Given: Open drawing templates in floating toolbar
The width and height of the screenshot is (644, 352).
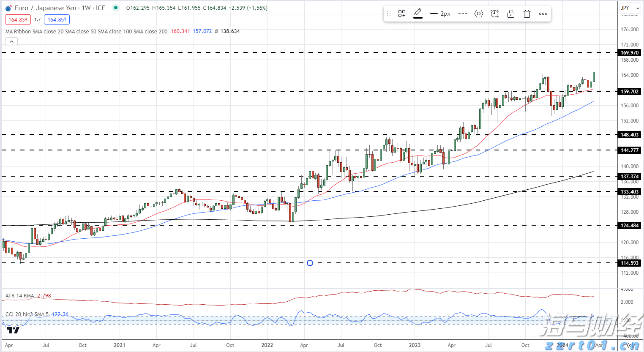Looking at the screenshot, I should click(x=402, y=14).
